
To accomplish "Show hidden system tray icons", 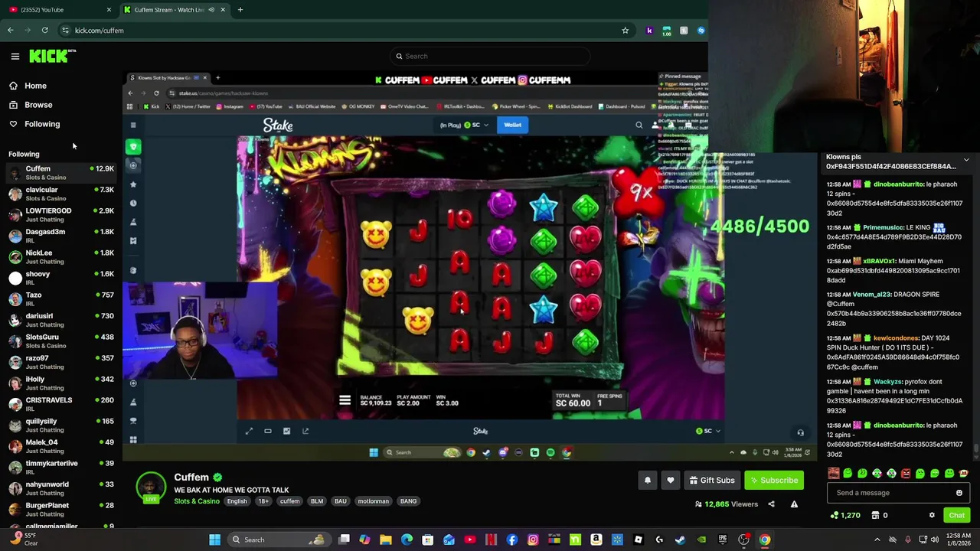I will tap(877, 540).
